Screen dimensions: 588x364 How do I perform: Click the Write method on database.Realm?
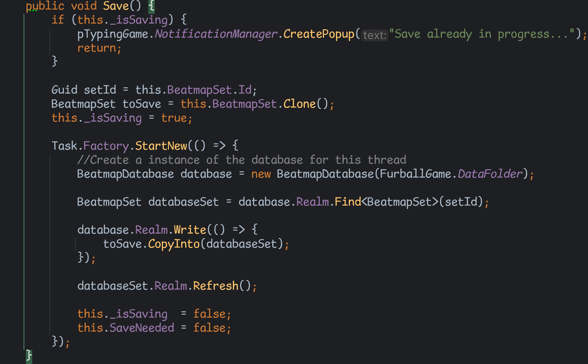pos(190,230)
